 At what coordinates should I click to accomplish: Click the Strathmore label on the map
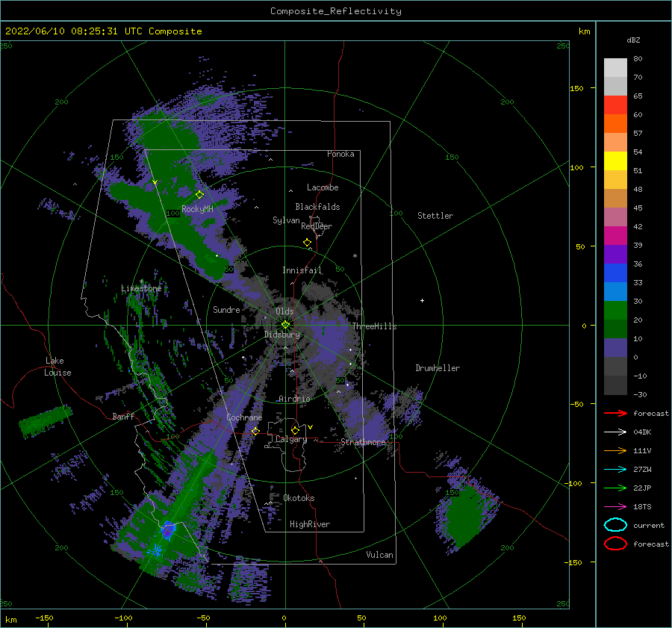pyautogui.click(x=363, y=442)
